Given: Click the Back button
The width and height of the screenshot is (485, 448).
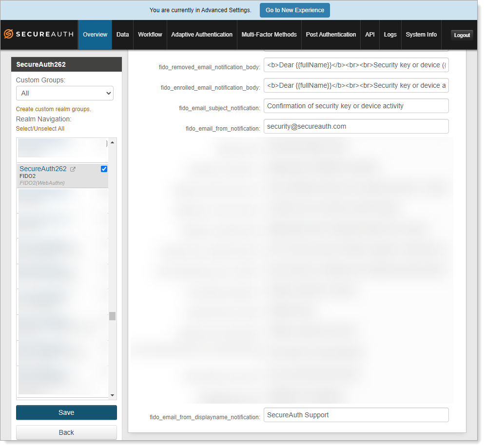Looking at the screenshot, I should (66, 432).
